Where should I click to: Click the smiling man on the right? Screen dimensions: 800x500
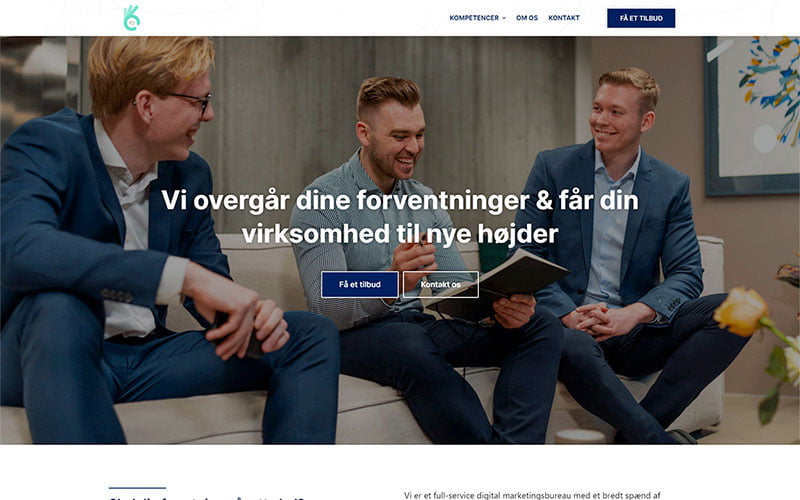[x=630, y=245]
